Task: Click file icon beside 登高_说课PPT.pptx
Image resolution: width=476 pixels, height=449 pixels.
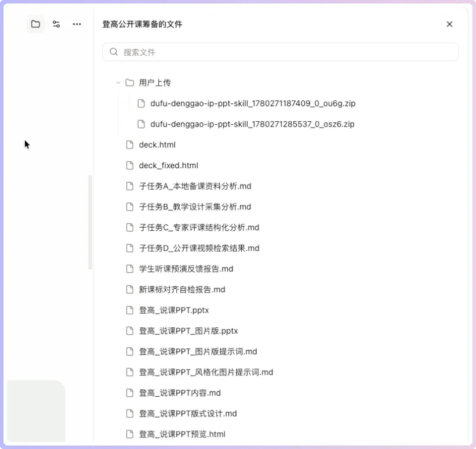Action: (x=130, y=310)
